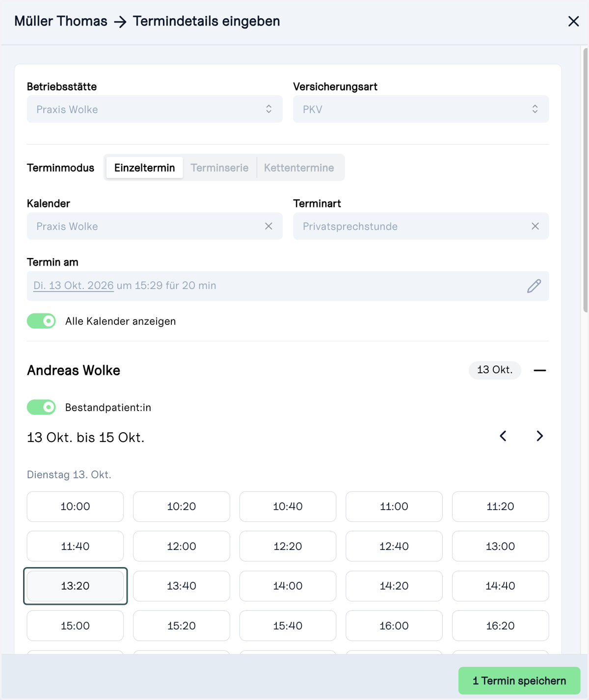
Task: Clear the Kalender field Praxis Wolke
Action: (268, 226)
